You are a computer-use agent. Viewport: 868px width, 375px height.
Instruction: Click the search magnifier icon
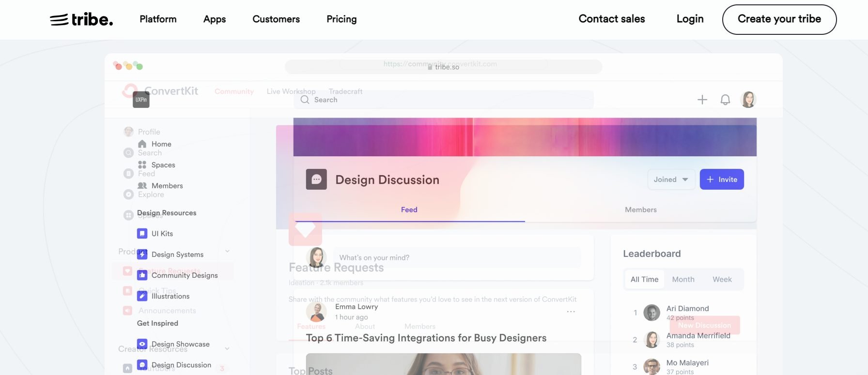tap(305, 100)
